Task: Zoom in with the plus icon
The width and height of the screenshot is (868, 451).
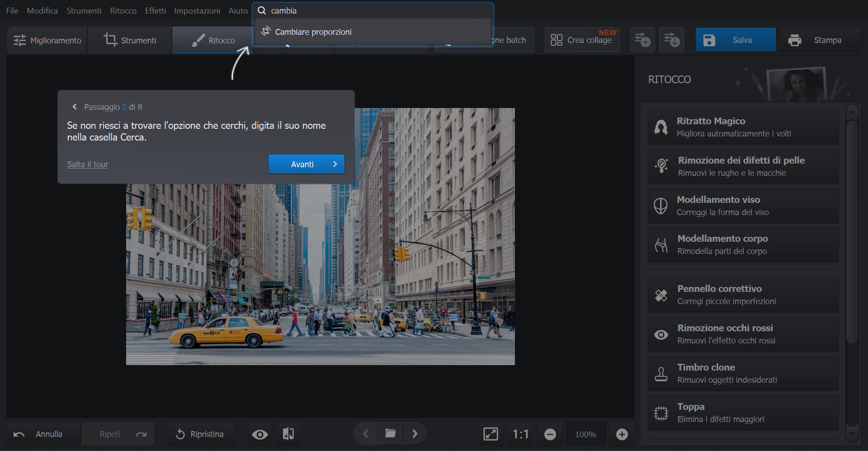Action: [622, 434]
